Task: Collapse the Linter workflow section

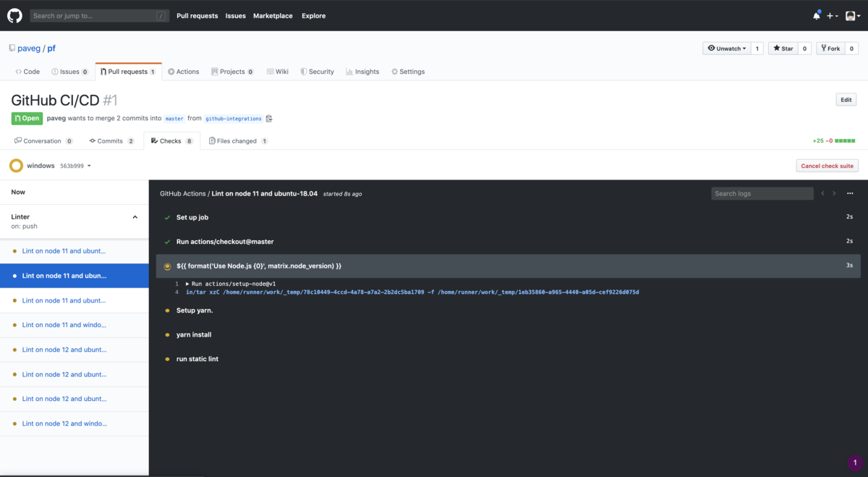Action: pyautogui.click(x=135, y=217)
